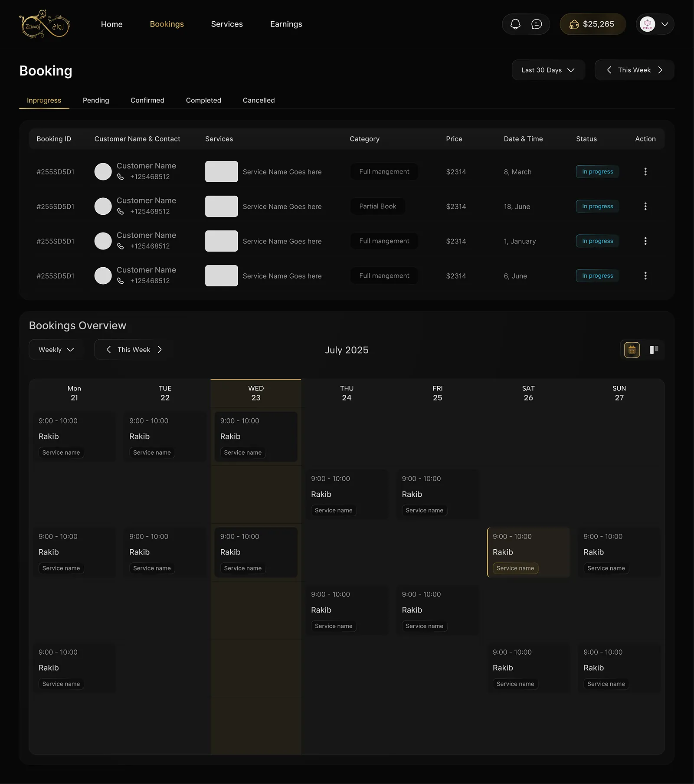694x784 pixels.
Task: Click phone icon in 18, June row
Action: (121, 212)
